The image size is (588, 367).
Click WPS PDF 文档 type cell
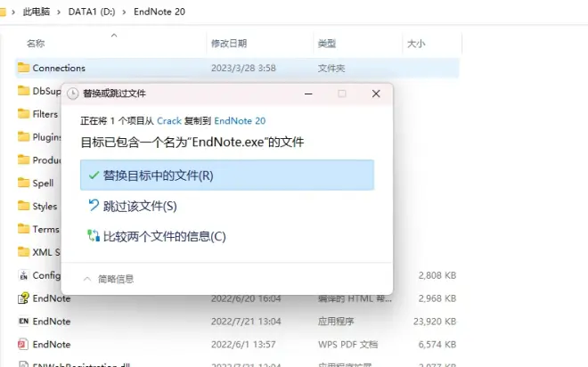(348, 344)
